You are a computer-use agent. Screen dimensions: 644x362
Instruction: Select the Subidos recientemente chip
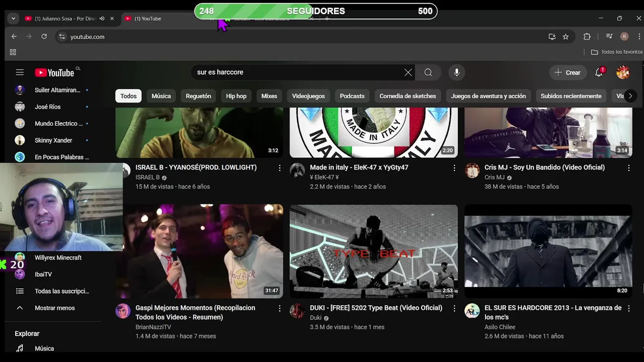571,96
